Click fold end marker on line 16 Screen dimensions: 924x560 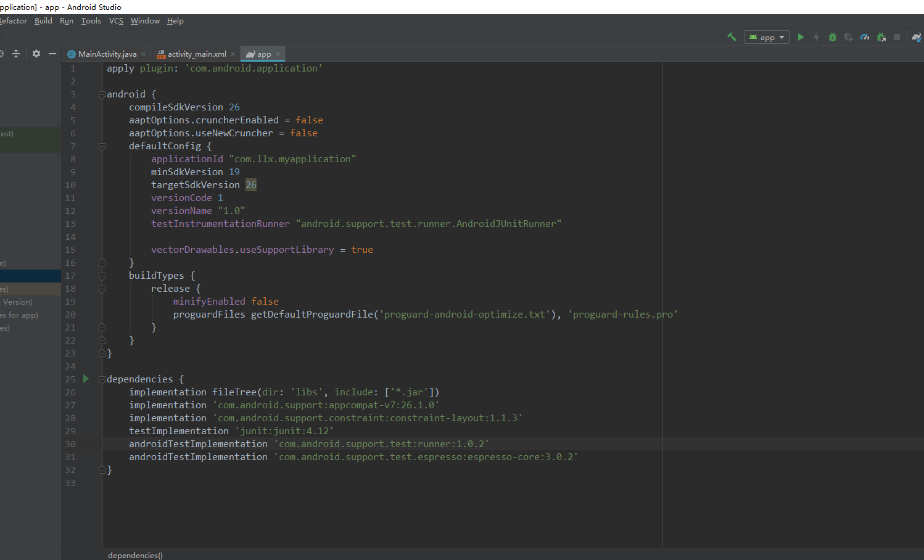coord(102,263)
